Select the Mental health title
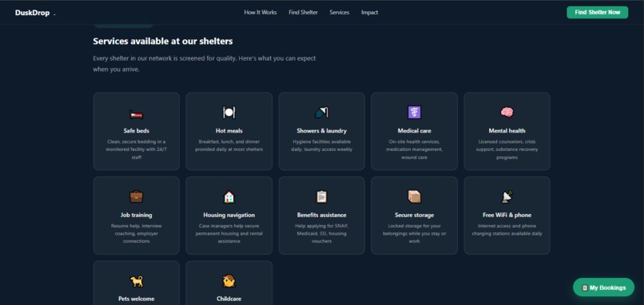644x305 pixels. pos(507,131)
